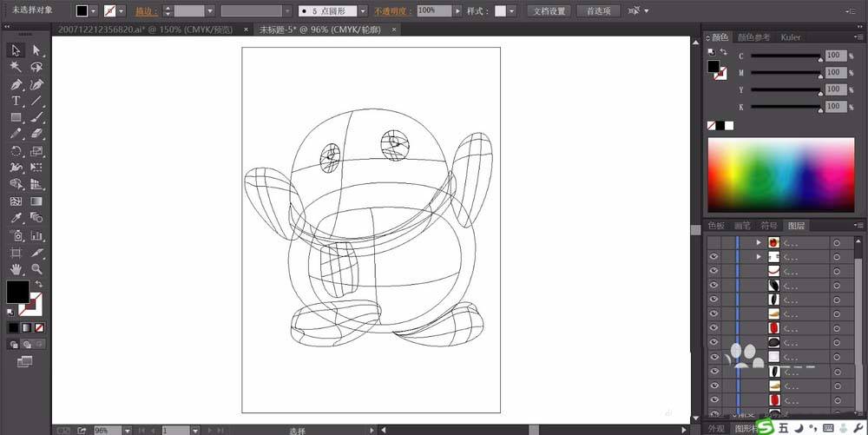
Task: Open the Change Screen Mode button
Action: coord(24,362)
